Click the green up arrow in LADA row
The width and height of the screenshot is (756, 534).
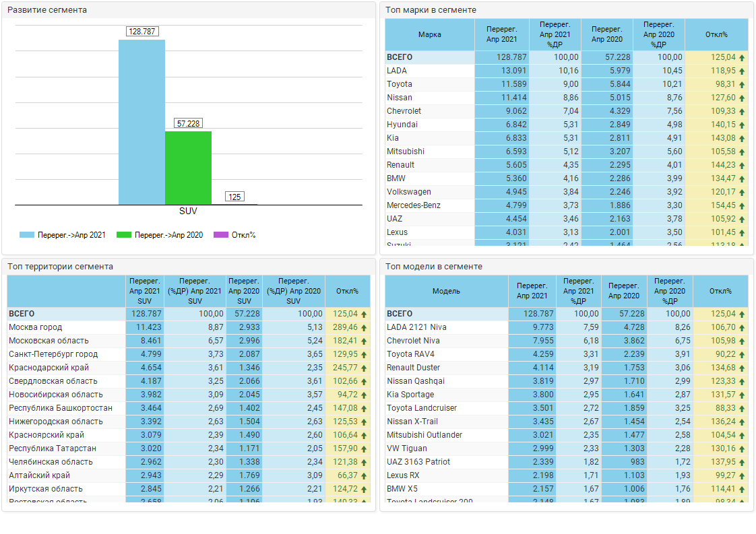point(742,71)
